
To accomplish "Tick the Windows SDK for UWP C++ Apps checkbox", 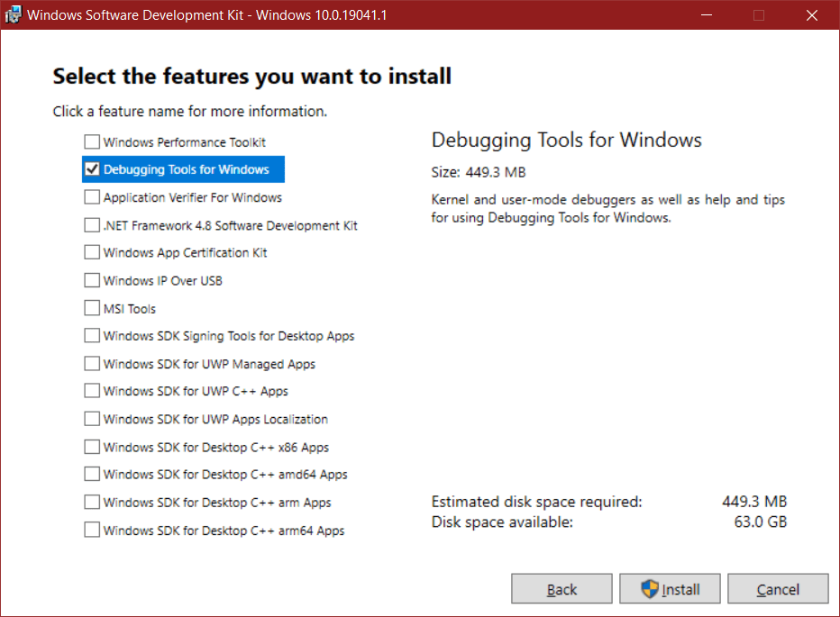I will pyautogui.click(x=92, y=390).
